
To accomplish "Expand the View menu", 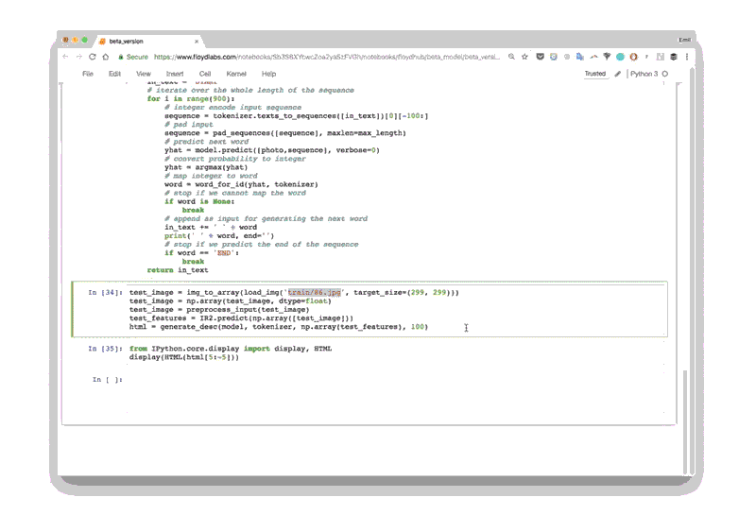I will point(143,73).
